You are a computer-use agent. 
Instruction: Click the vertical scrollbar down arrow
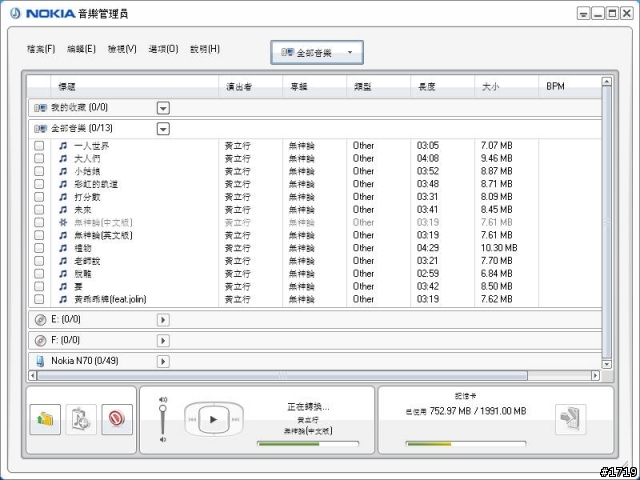pyautogui.click(x=607, y=364)
